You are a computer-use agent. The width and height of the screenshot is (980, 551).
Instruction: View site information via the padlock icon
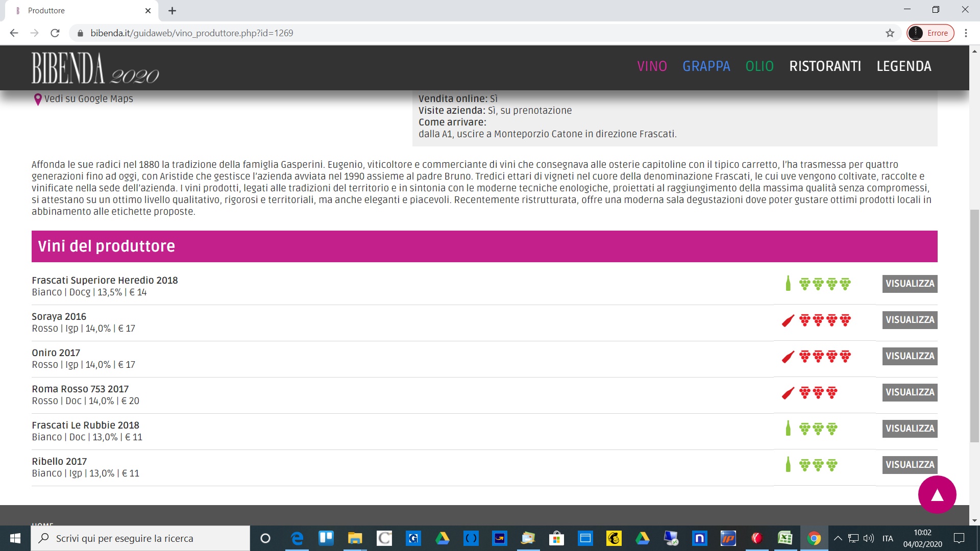point(80,33)
